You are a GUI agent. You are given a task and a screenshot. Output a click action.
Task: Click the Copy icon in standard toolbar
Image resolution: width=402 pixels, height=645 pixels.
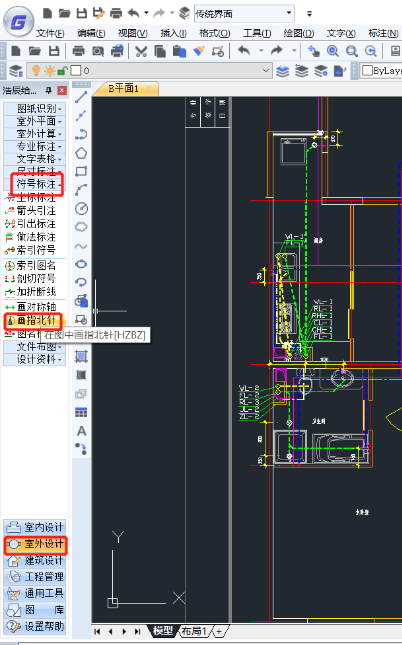[160, 51]
